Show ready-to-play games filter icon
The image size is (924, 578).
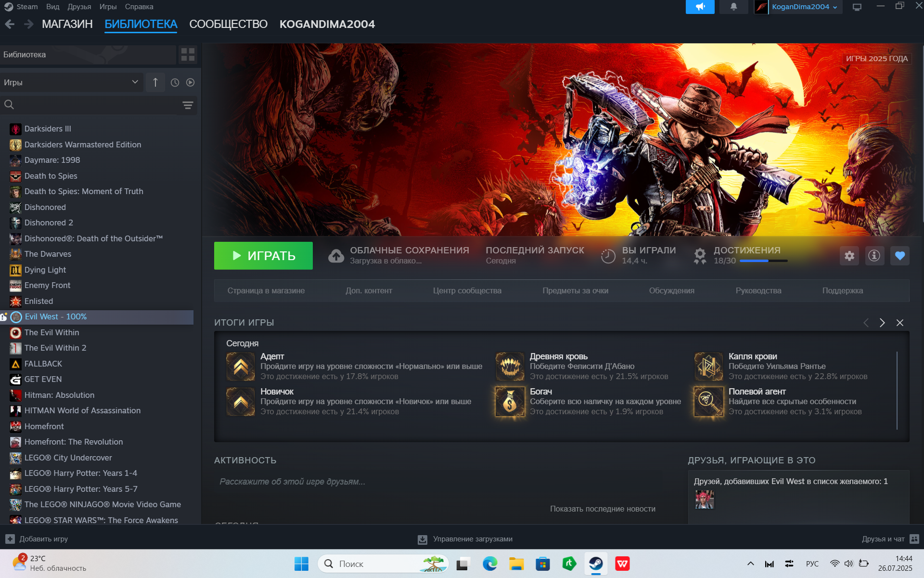[x=191, y=82]
